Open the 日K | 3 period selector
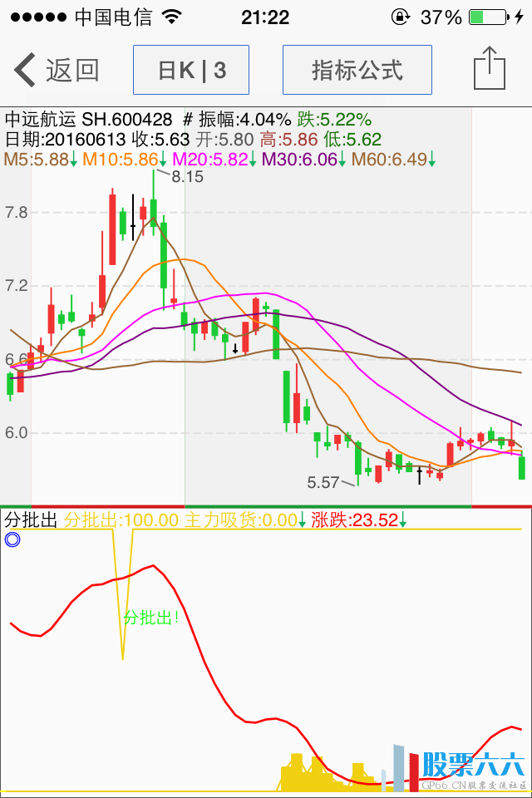532x798 pixels. point(191,70)
